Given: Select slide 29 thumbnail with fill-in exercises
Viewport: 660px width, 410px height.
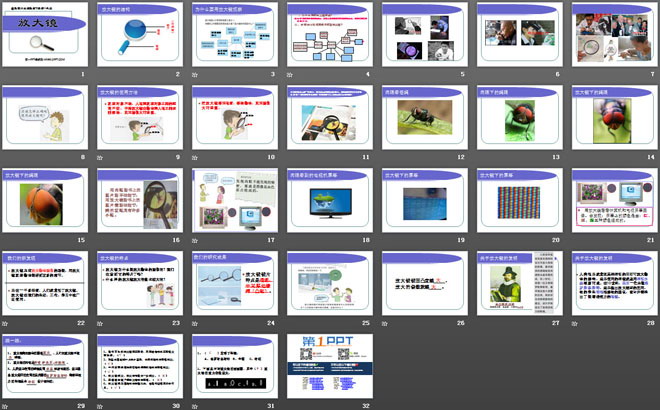Looking at the screenshot, I should 45,366.
